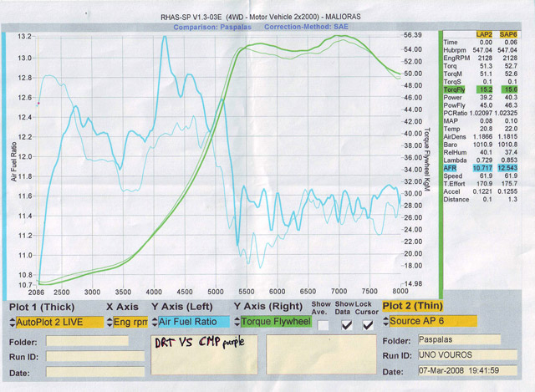Click the empty Plot 1 Run ID field
The width and height of the screenshot is (535, 392).
95,357
